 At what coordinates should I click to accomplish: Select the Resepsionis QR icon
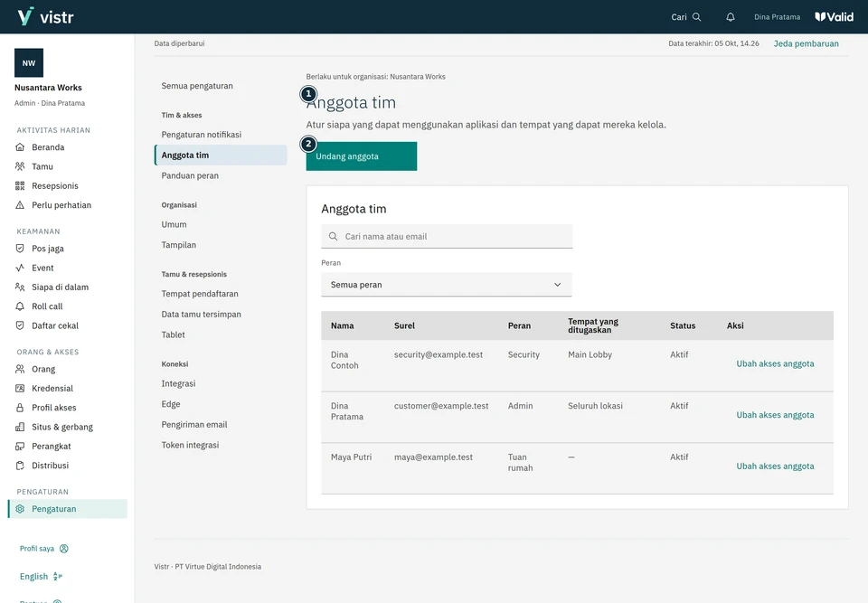(x=20, y=186)
